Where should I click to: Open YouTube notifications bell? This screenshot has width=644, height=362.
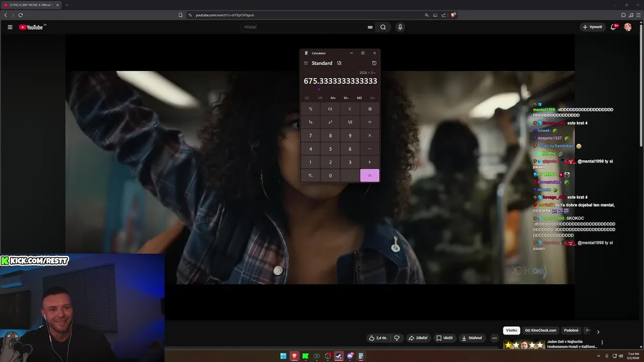(x=613, y=27)
